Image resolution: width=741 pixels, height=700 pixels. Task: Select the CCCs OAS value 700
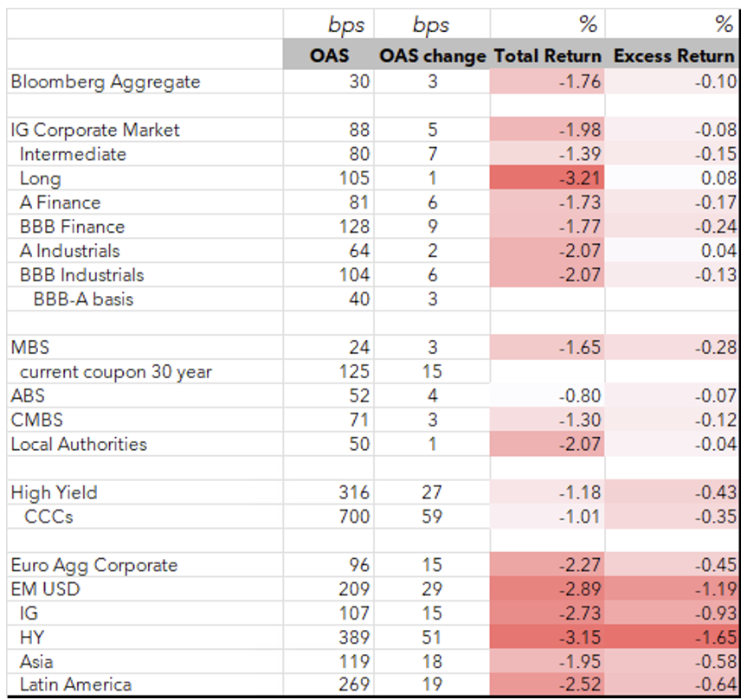[x=355, y=517]
